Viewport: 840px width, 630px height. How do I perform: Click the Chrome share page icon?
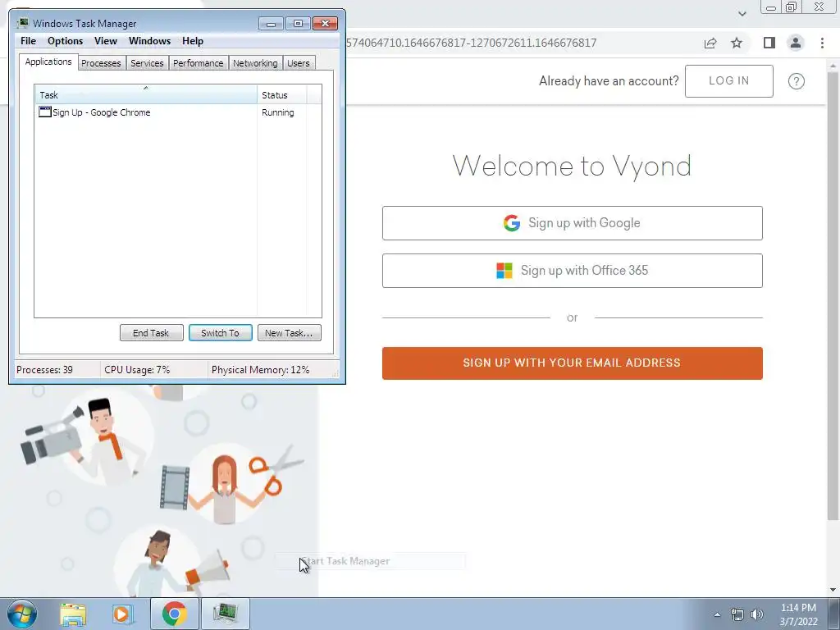pos(710,43)
